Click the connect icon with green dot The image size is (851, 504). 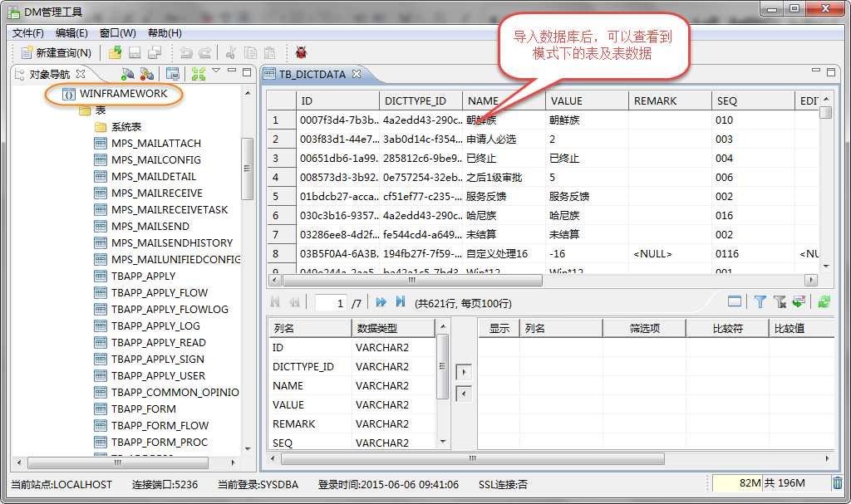(127, 74)
